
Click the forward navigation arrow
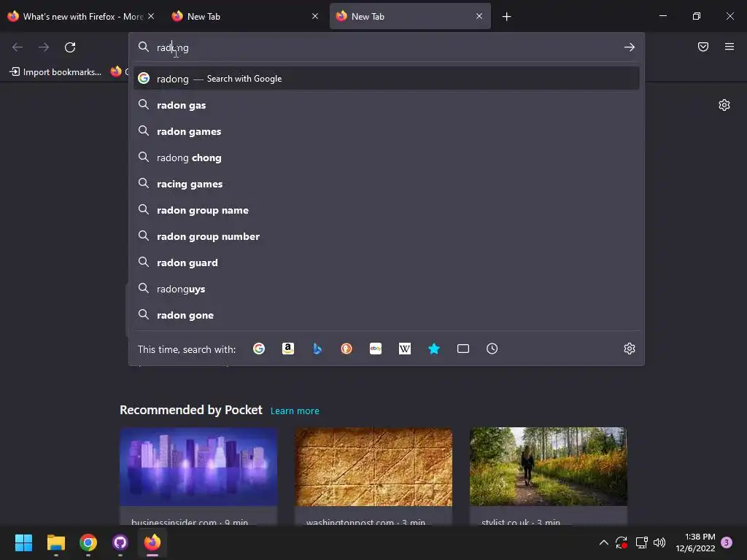pos(44,47)
